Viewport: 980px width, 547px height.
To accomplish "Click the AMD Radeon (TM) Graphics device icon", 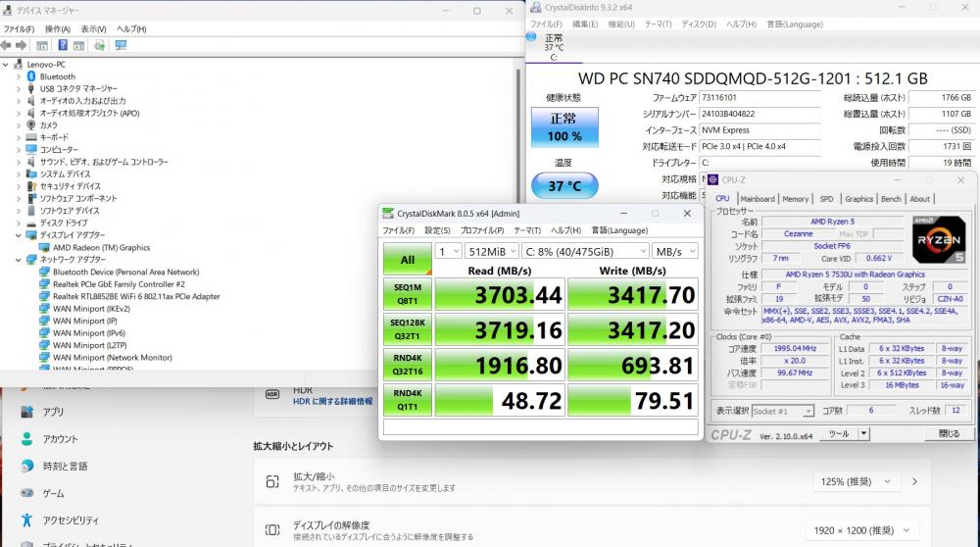I will [x=44, y=248].
